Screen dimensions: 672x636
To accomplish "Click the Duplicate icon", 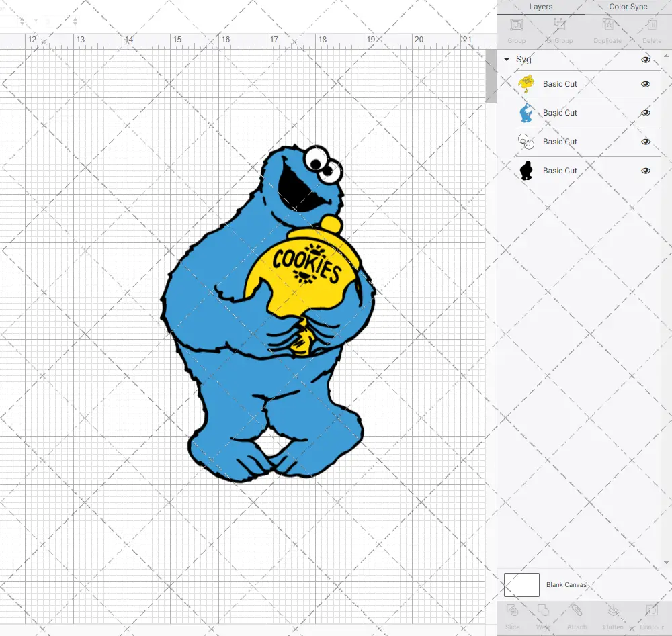I will point(607,24).
